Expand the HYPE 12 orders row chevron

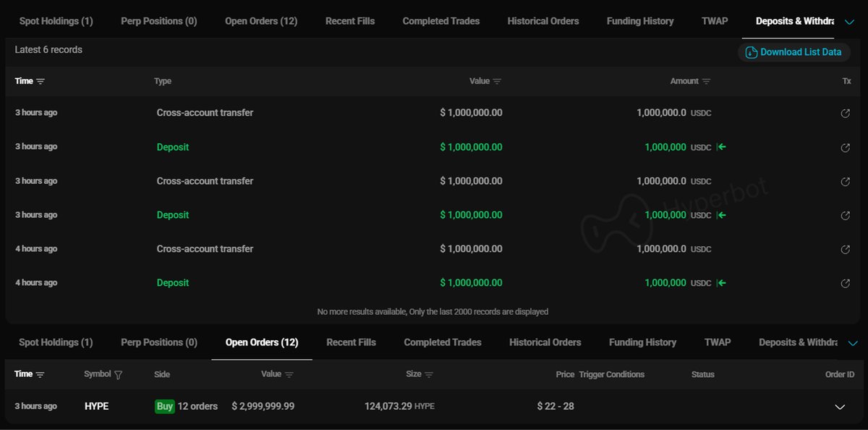[x=840, y=407]
